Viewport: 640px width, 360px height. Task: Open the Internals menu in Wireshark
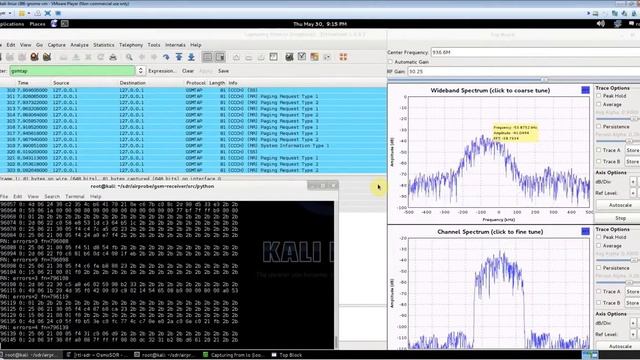(x=176, y=45)
